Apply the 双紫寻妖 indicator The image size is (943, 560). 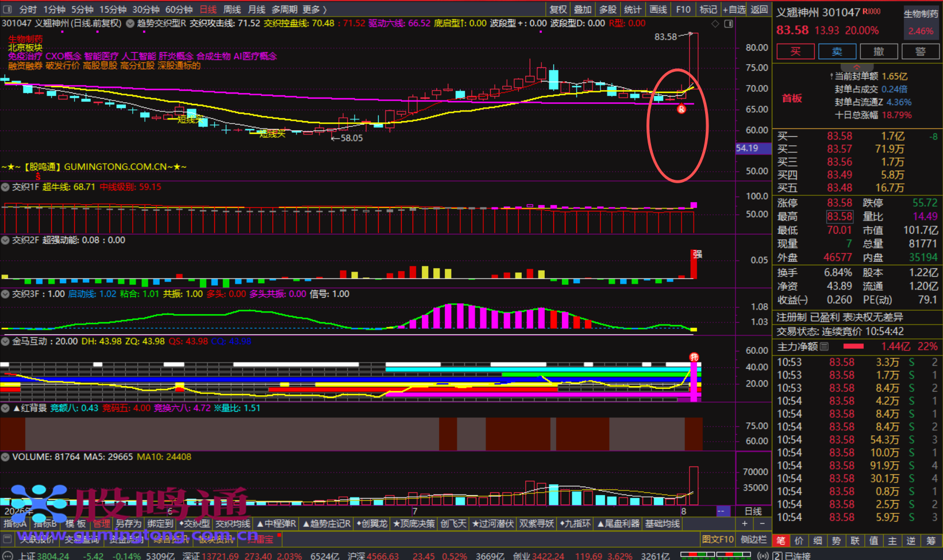pyautogui.click(x=537, y=524)
